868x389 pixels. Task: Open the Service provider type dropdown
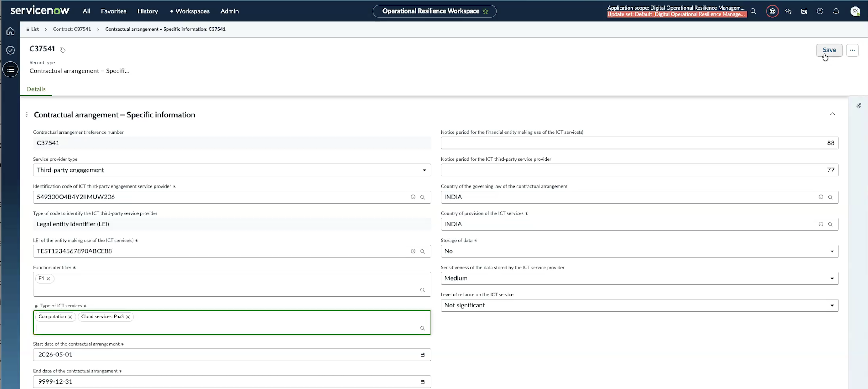tap(232, 170)
